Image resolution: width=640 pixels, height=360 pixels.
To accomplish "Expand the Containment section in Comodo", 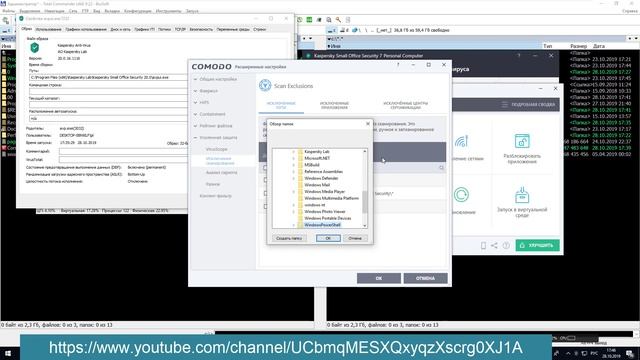I will tap(212, 114).
